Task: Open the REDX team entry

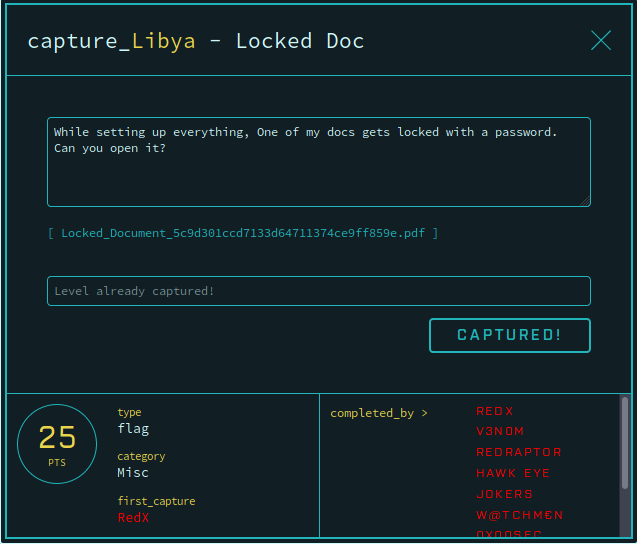Action: pos(494,411)
